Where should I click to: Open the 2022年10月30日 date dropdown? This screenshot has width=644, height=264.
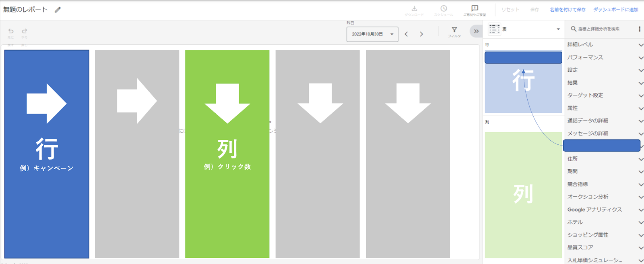pos(372,34)
